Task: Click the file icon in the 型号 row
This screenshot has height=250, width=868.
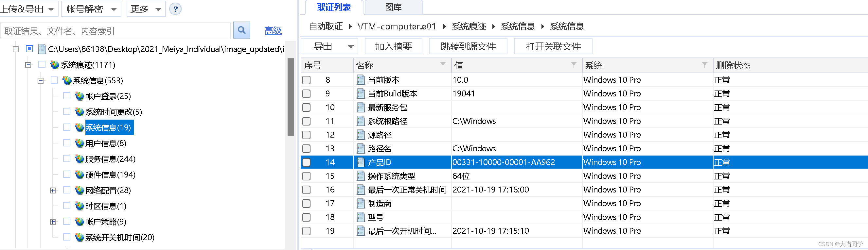Action: [x=361, y=217]
